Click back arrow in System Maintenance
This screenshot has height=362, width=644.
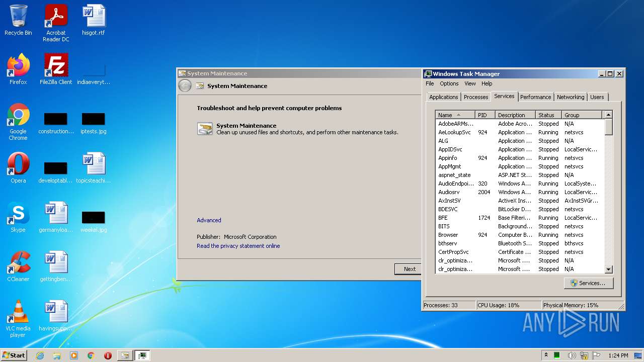(x=185, y=86)
